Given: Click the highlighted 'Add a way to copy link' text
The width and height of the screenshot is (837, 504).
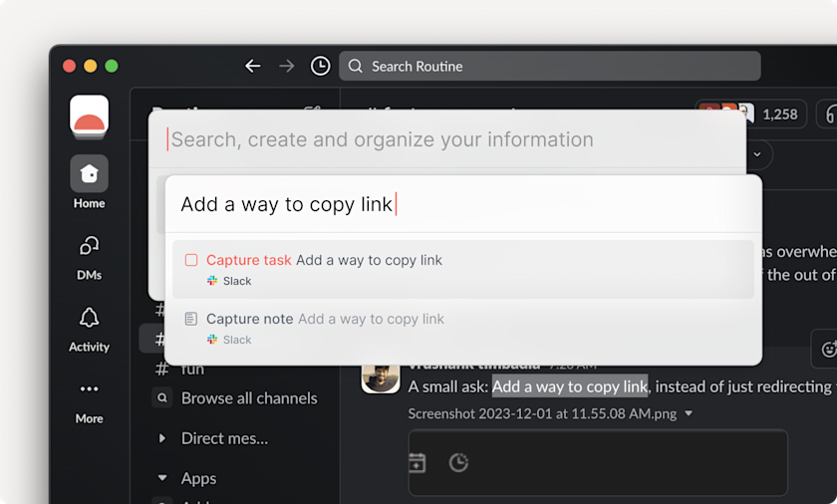Looking at the screenshot, I should (x=570, y=386).
